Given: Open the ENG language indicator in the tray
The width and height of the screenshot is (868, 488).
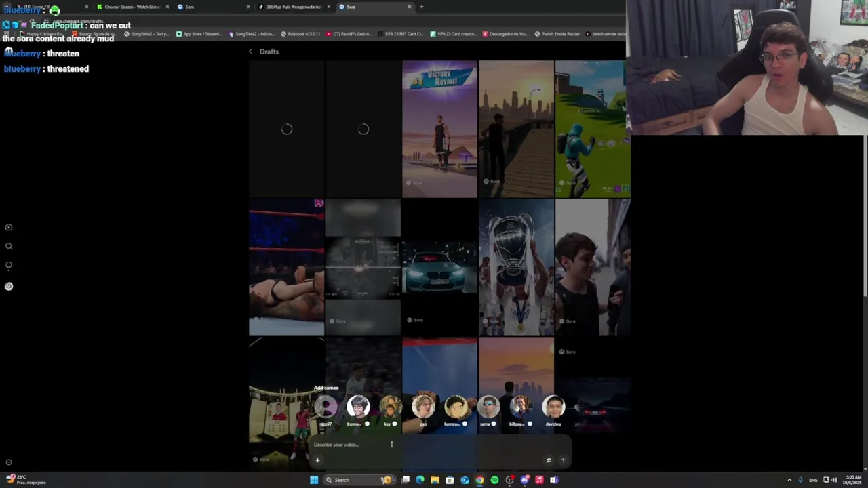Looking at the screenshot, I should tap(813, 480).
